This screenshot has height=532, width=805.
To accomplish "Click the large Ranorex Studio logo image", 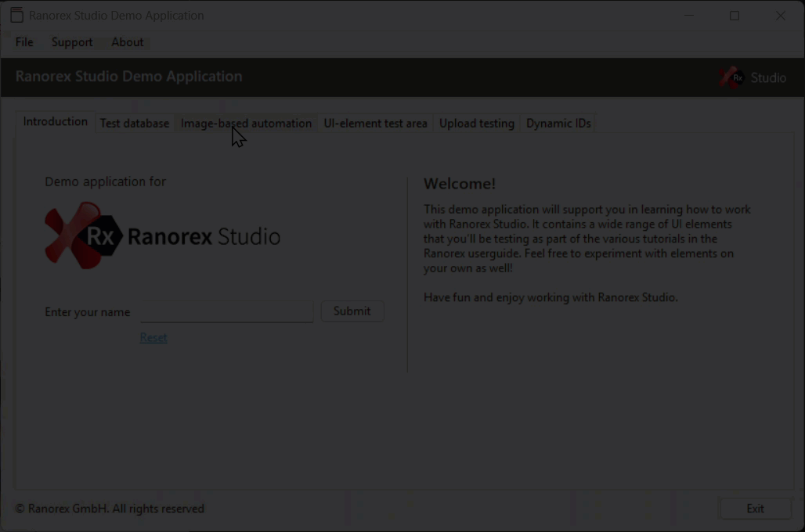I will [x=162, y=235].
